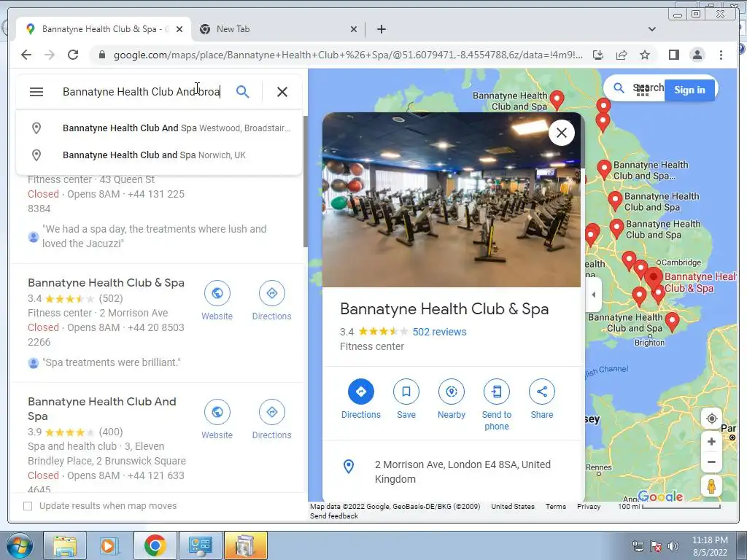Click the share page icon in the address bar

coord(622,55)
